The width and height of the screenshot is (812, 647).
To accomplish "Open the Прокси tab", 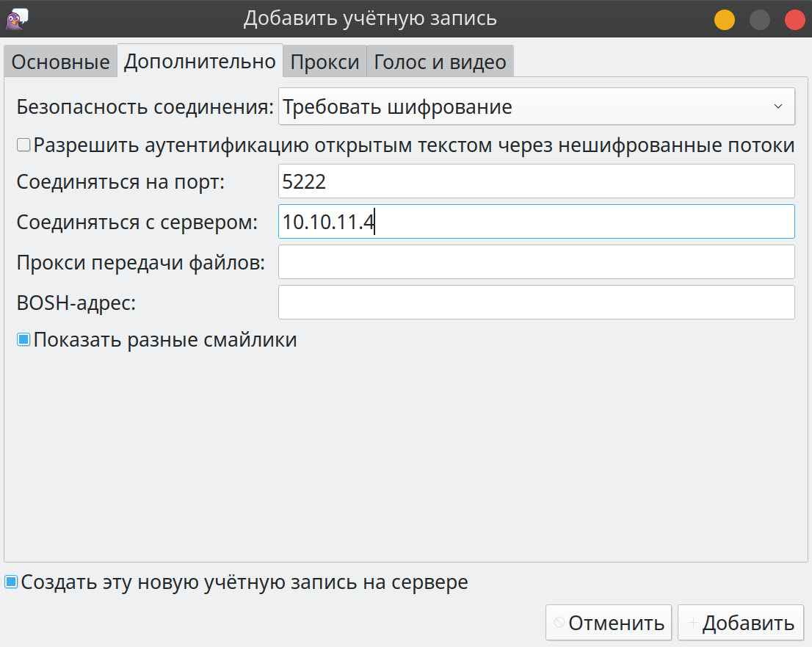I will click(325, 62).
